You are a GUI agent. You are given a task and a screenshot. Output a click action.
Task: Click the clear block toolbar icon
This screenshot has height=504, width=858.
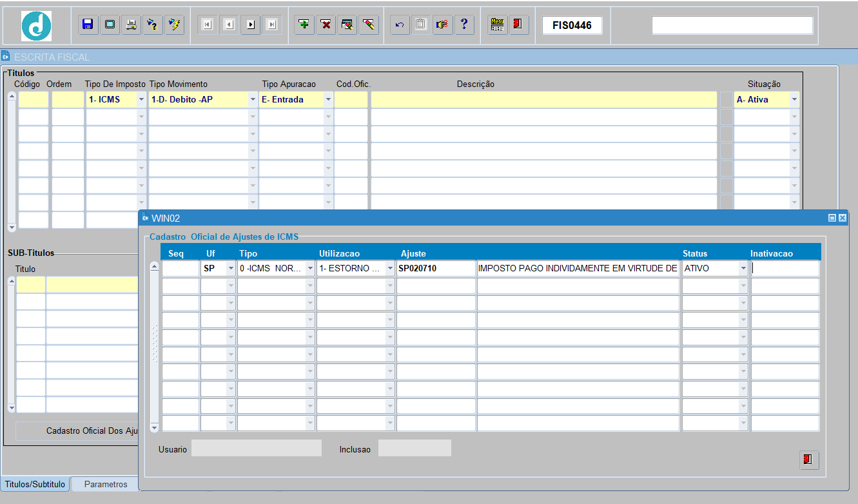[347, 25]
